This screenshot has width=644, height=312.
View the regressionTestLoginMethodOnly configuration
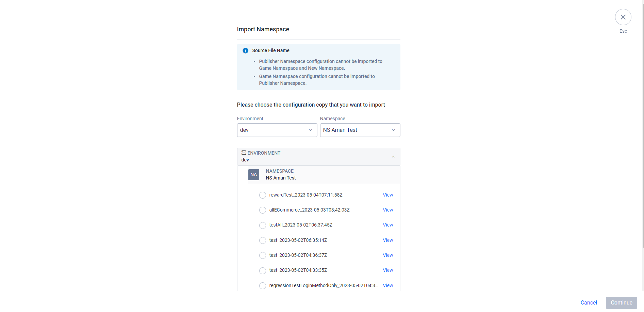(388, 285)
